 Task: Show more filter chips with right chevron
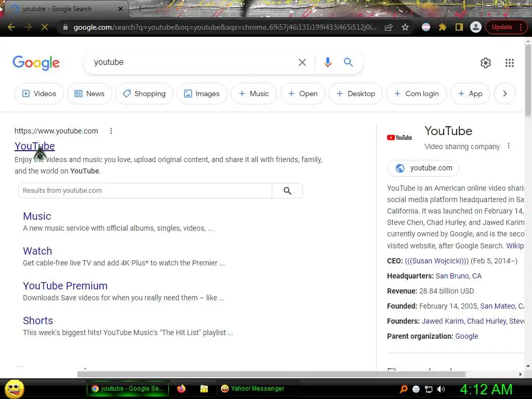tap(505, 94)
